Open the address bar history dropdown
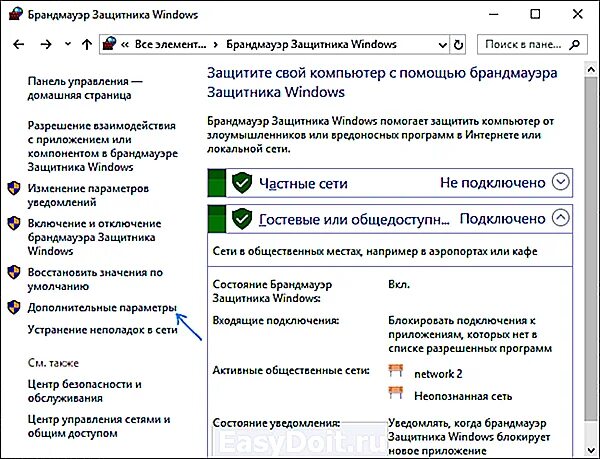Viewport: 600px width, 459px height. 442,45
